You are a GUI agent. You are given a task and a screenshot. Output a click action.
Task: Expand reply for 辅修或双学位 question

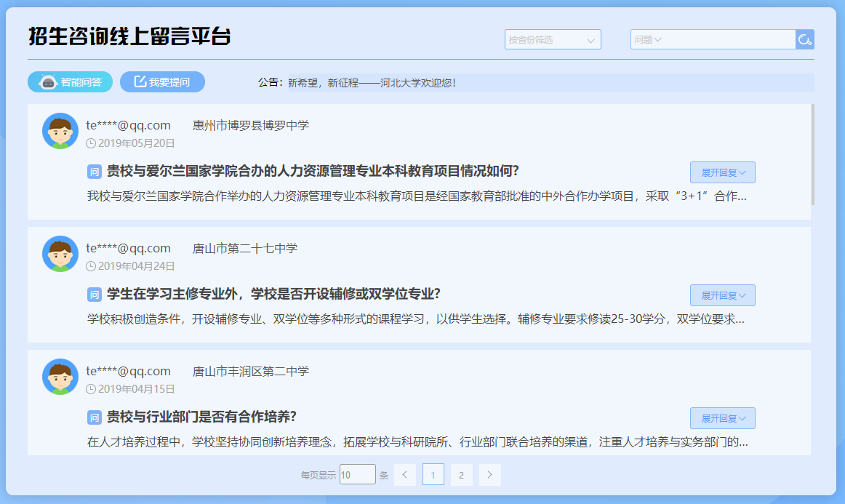point(723,295)
